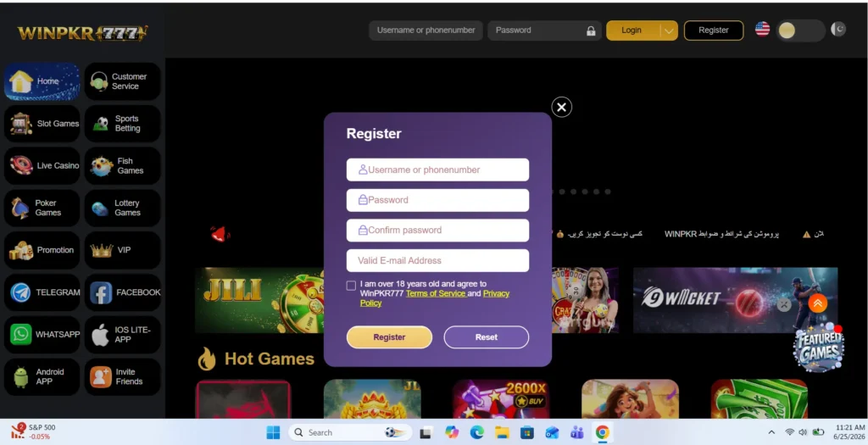
Task: Focus the Valid E-mail Address field
Action: [437, 261]
